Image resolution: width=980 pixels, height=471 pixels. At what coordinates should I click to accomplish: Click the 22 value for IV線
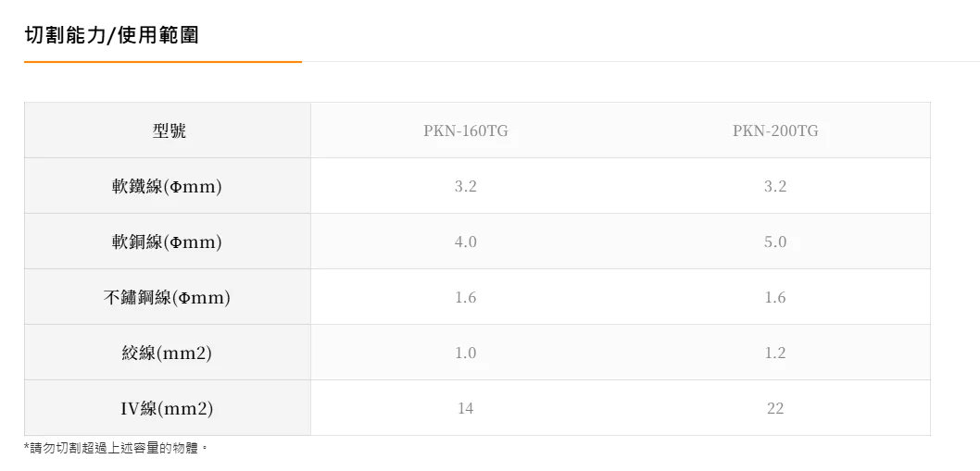tap(775, 409)
